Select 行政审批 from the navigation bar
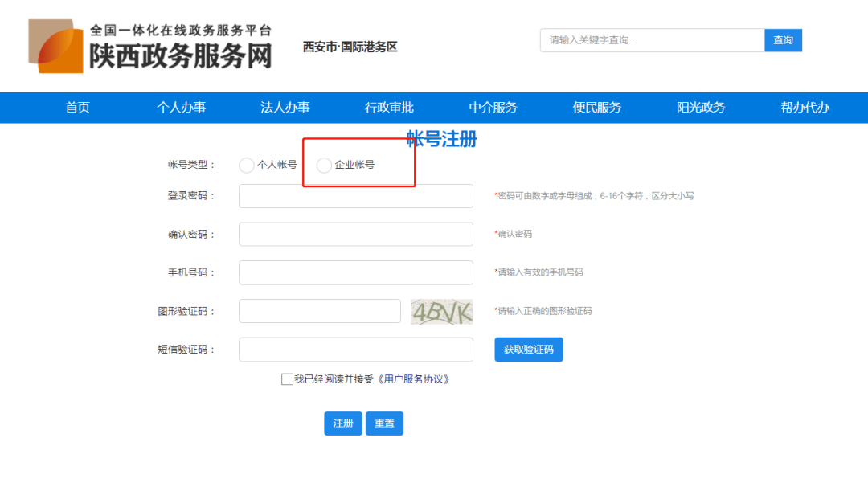This screenshot has width=868, height=487. point(388,107)
